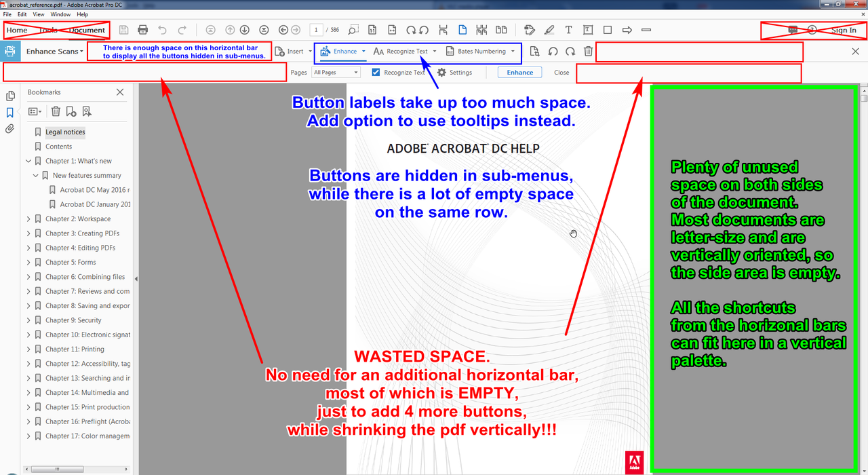Toggle the Recognize Text checkbox
This screenshot has height=475, width=868.
click(x=376, y=73)
